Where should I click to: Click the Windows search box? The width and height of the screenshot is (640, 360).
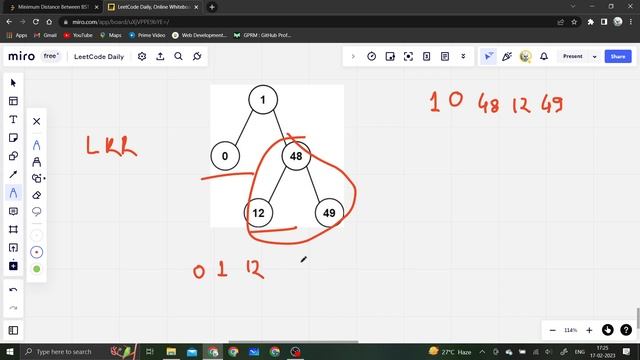coord(63,352)
